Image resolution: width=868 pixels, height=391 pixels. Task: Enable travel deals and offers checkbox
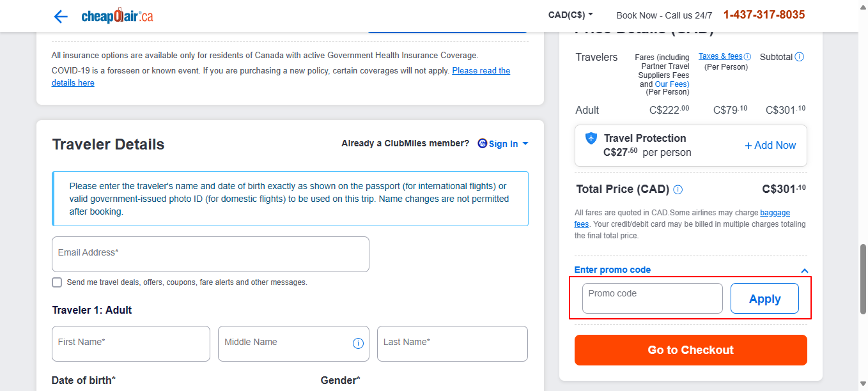tap(56, 282)
